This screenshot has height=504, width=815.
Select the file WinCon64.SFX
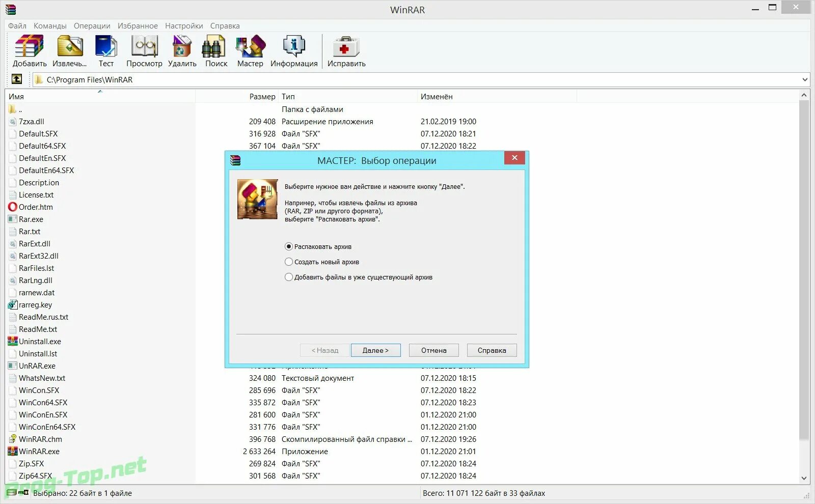[x=43, y=403]
